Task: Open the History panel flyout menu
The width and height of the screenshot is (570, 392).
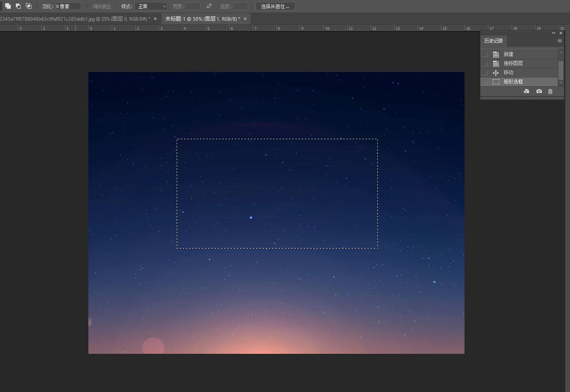Action: click(559, 41)
